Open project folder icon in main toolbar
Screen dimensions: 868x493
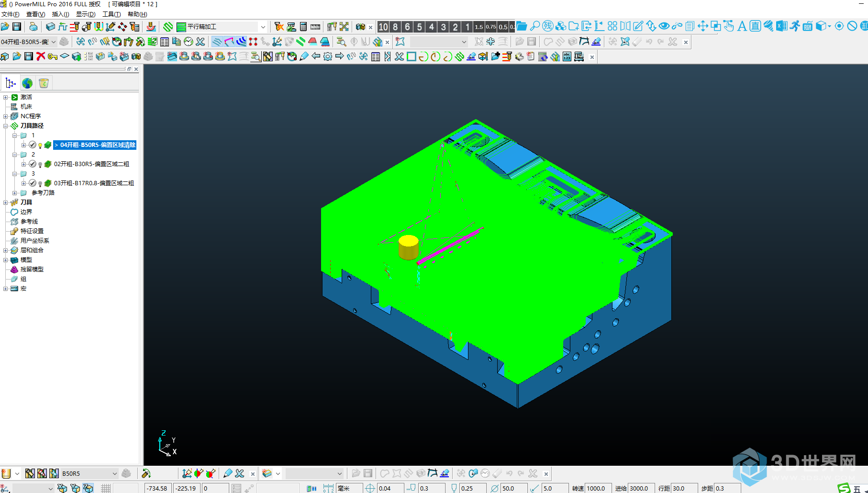(x=5, y=27)
